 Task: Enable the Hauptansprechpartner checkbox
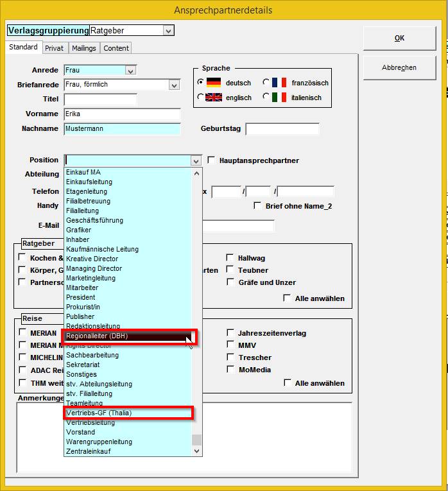click(x=211, y=160)
